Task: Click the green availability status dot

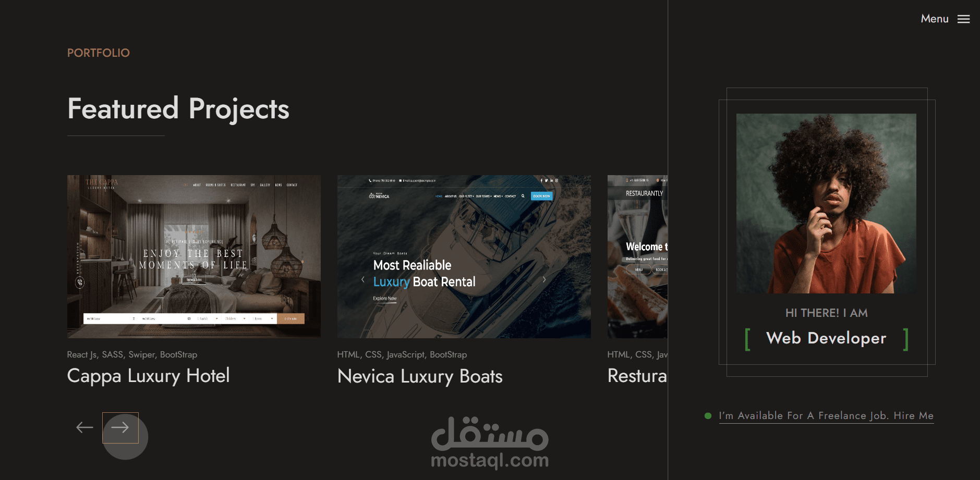Action: (x=708, y=416)
